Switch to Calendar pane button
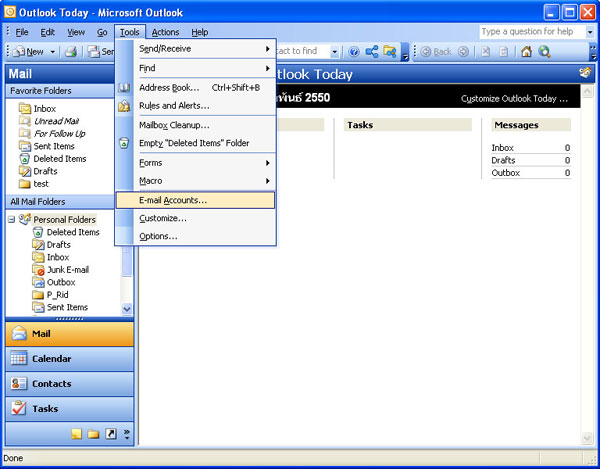 [69, 358]
